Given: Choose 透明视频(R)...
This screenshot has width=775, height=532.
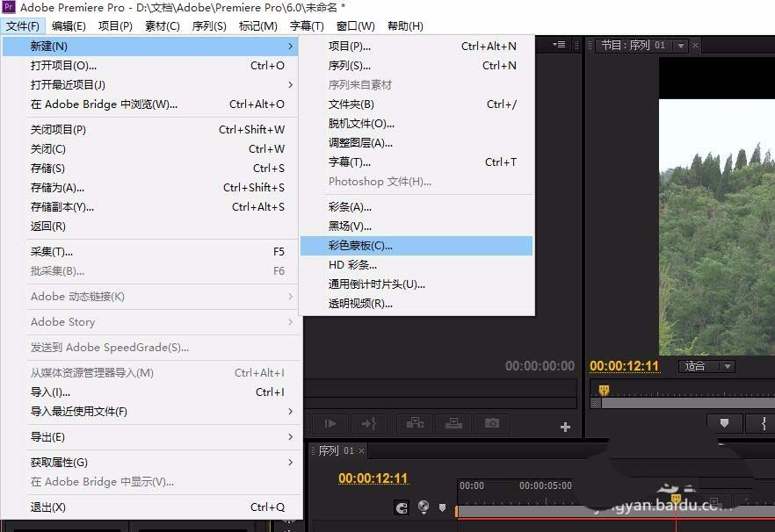Looking at the screenshot, I should tap(416, 303).
